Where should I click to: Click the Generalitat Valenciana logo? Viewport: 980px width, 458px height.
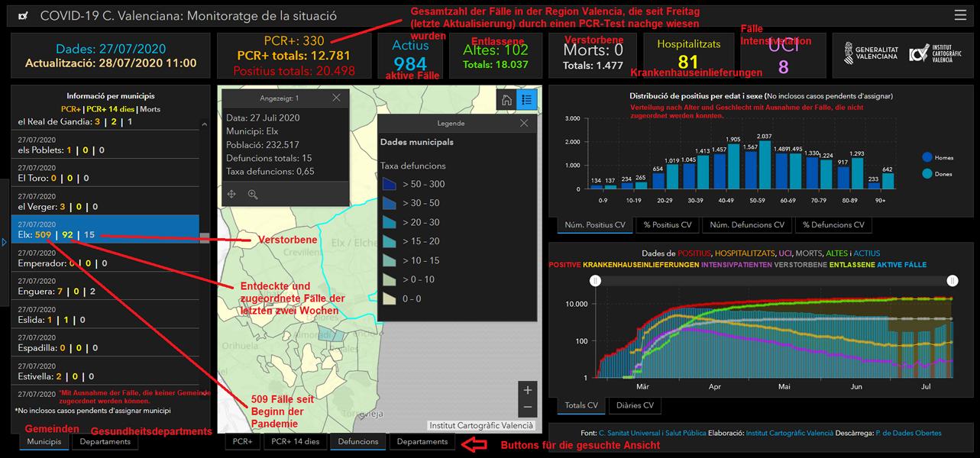(865, 53)
